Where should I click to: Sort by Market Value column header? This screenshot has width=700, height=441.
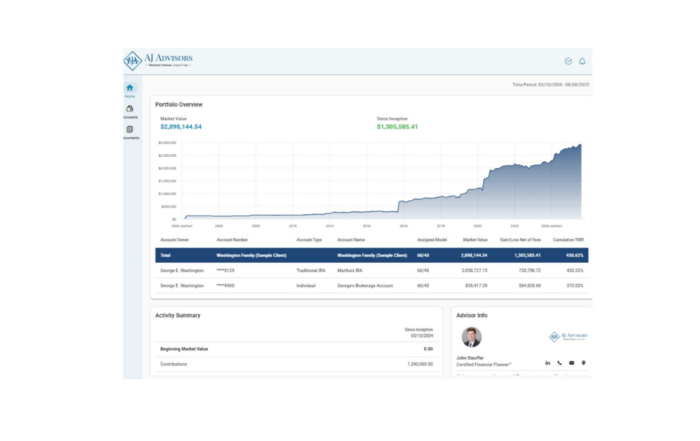click(x=475, y=240)
